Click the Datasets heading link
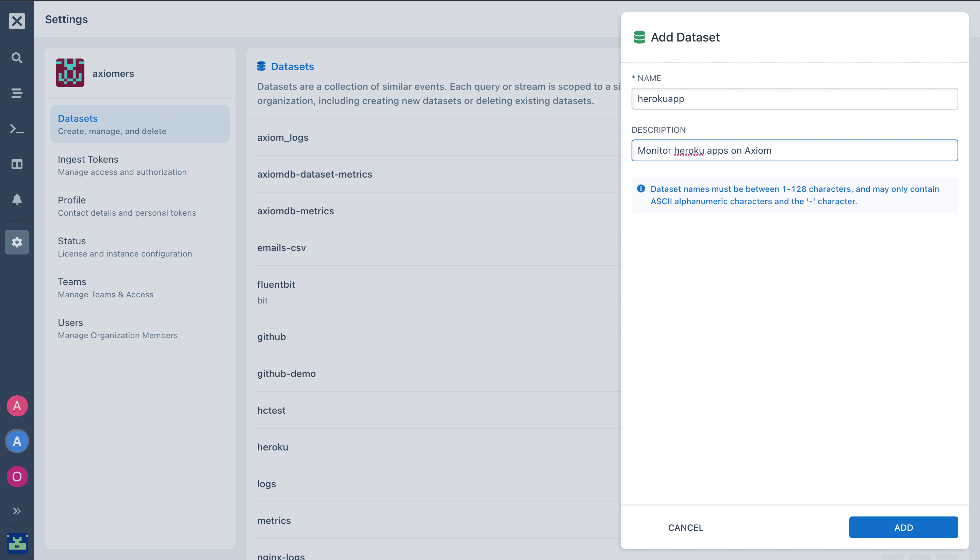This screenshot has width=980, height=560. (x=292, y=67)
